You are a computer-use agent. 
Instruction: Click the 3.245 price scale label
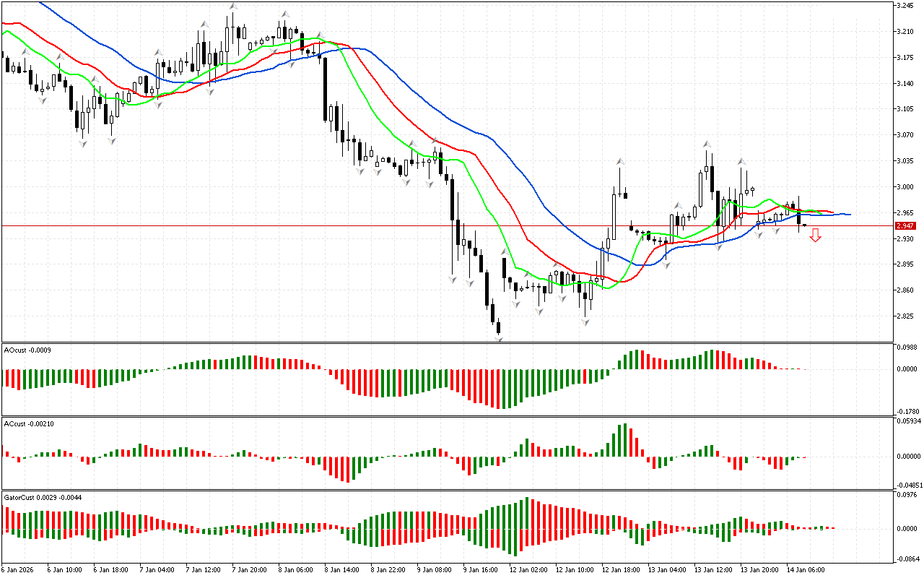tap(905, 6)
